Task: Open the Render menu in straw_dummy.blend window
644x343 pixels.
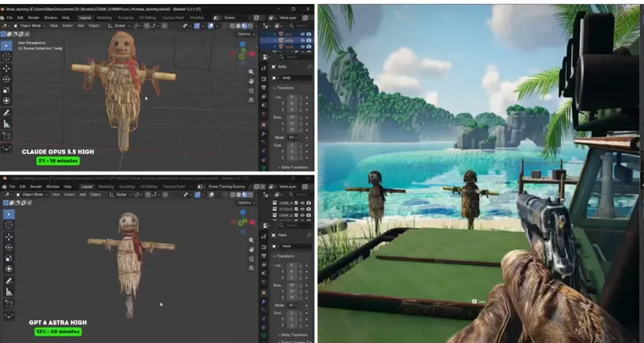Action: [34, 18]
